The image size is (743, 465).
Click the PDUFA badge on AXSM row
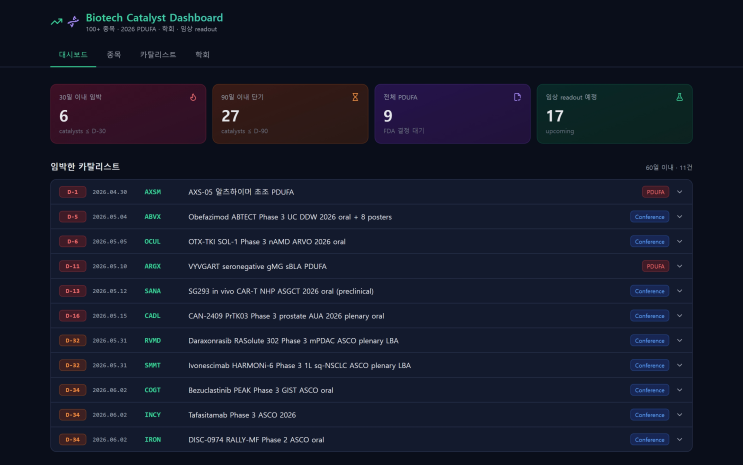pos(655,192)
